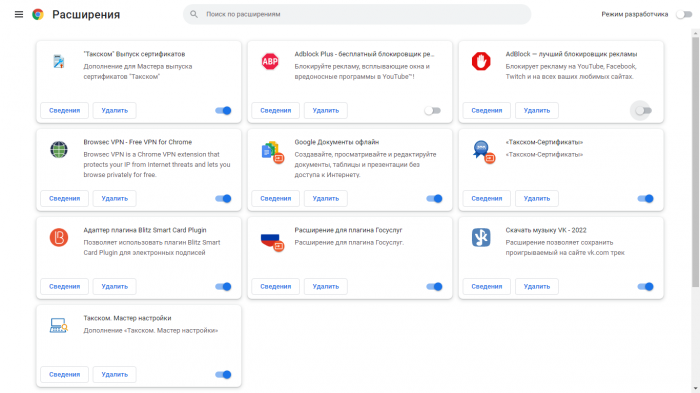Open Сведения for Adblock Plus
The width and height of the screenshot is (700, 393).
(275, 110)
